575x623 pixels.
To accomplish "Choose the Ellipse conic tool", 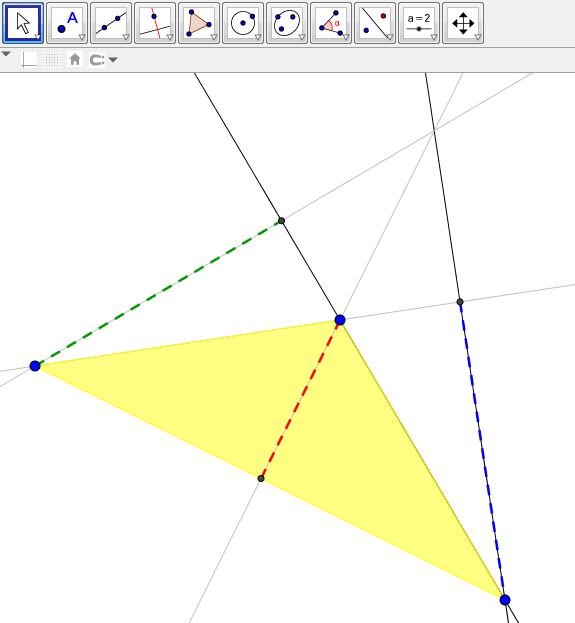I will 287,23.
